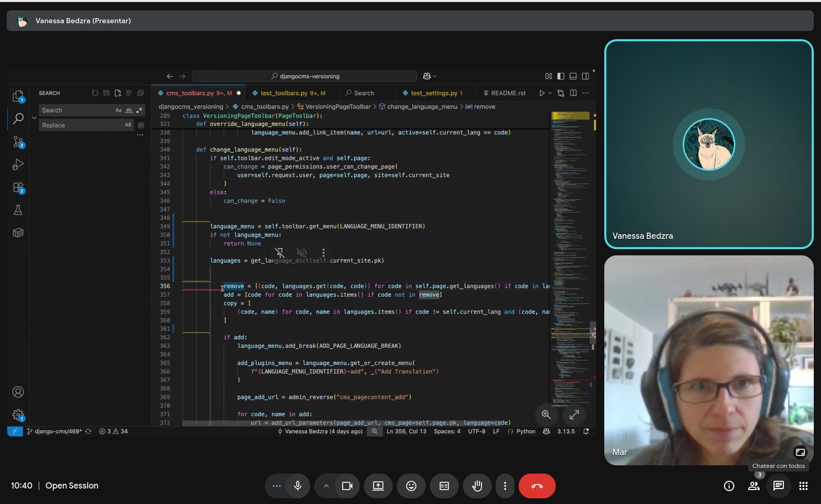821x504 pixels.
Task: Go back with left arrow
Action: tap(170, 76)
